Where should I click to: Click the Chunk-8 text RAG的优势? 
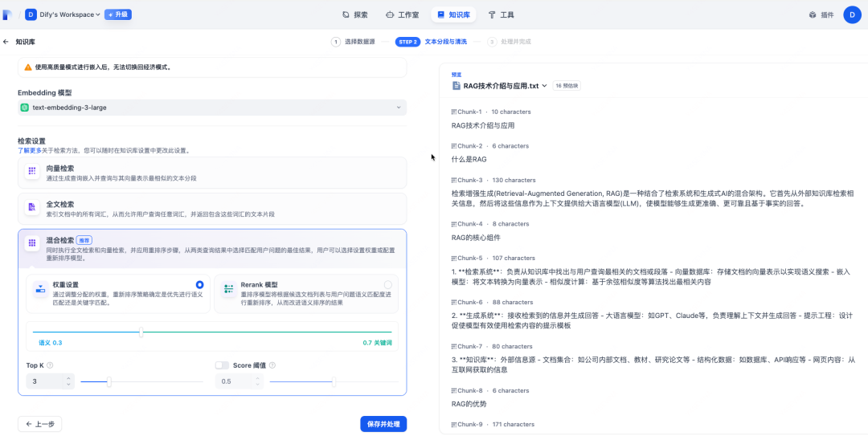(469, 404)
